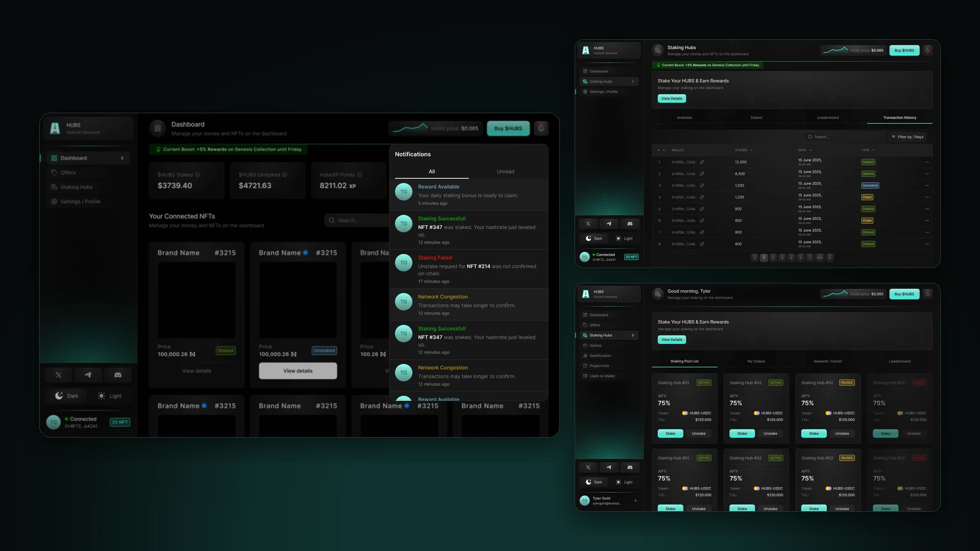Click the bell icon in Staking Pool window
This screenshot has width=980, height=551.
pos(928,294)
